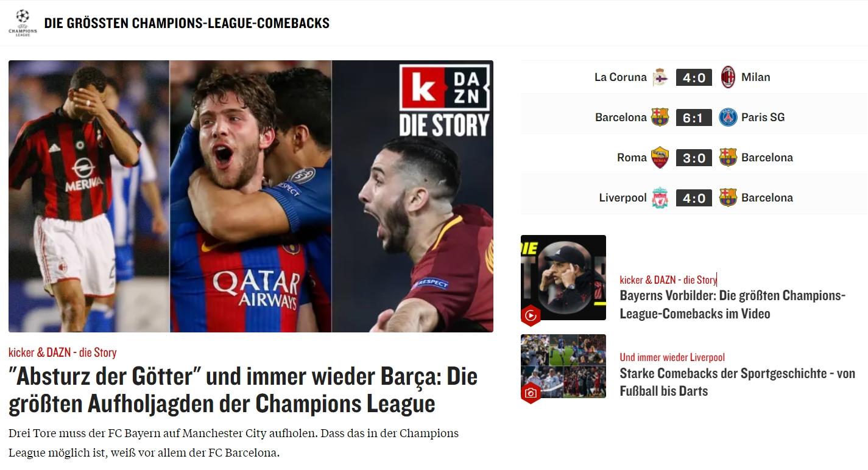The height and width of the screenshot is (470, 868).
Task: Click the UEFA Champions League logo
Action: point(23,23)
